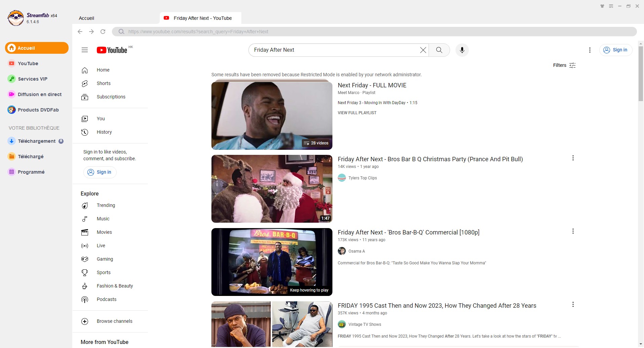Open options for Christmas Party video
Image resolution: width=644 pixels, height=348 pixels.
click(x=573, y=158)
